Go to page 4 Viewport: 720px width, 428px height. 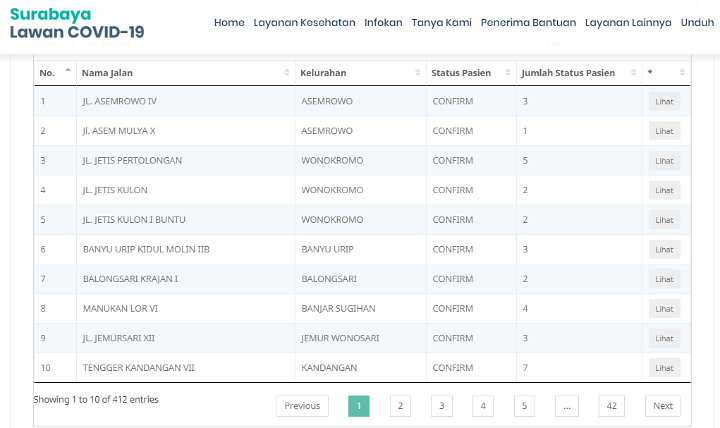coord(483,406)
